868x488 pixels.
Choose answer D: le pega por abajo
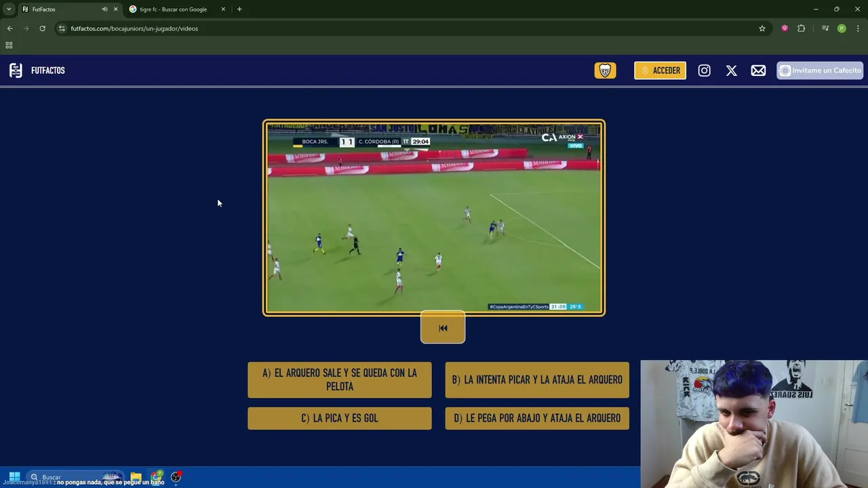[x=537, y=418]
